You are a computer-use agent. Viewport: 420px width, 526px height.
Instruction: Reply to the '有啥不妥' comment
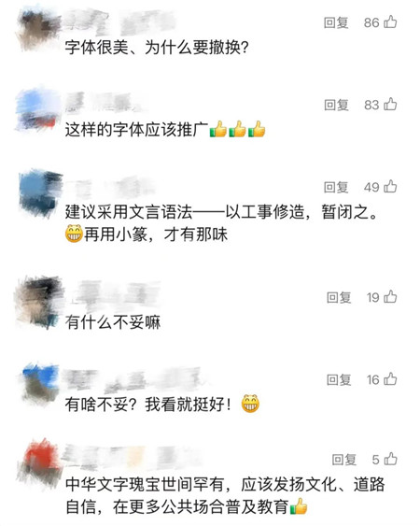tap(339, 379)
